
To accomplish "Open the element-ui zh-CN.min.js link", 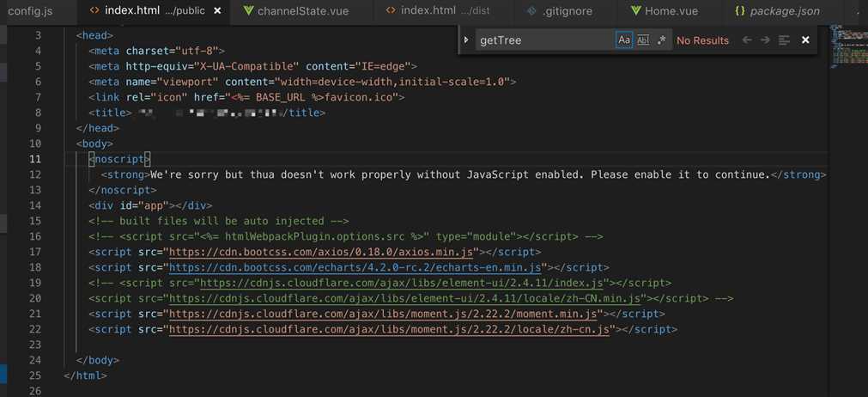I will 404,298.
